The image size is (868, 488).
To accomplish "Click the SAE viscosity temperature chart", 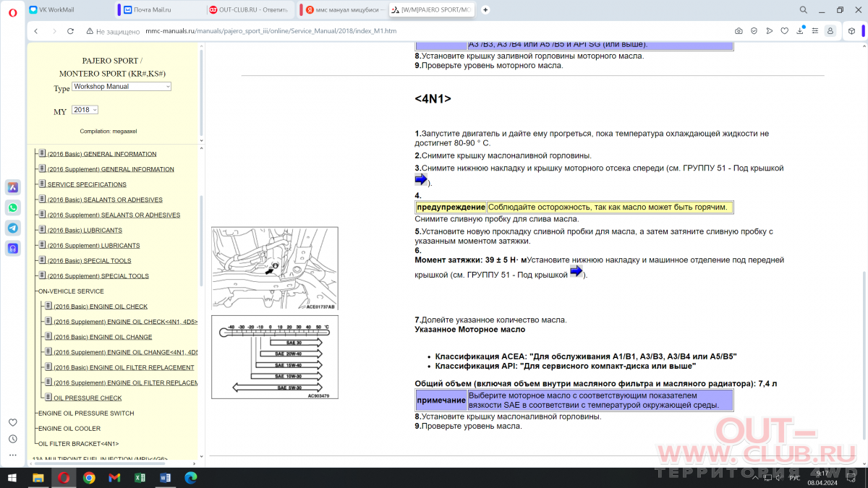I will click(x=274, y=357).
